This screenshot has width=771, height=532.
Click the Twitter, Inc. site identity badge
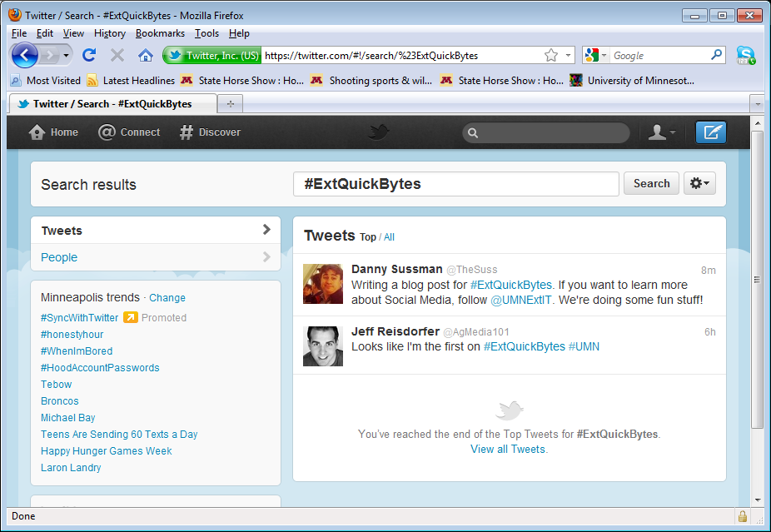click(212, 55)
